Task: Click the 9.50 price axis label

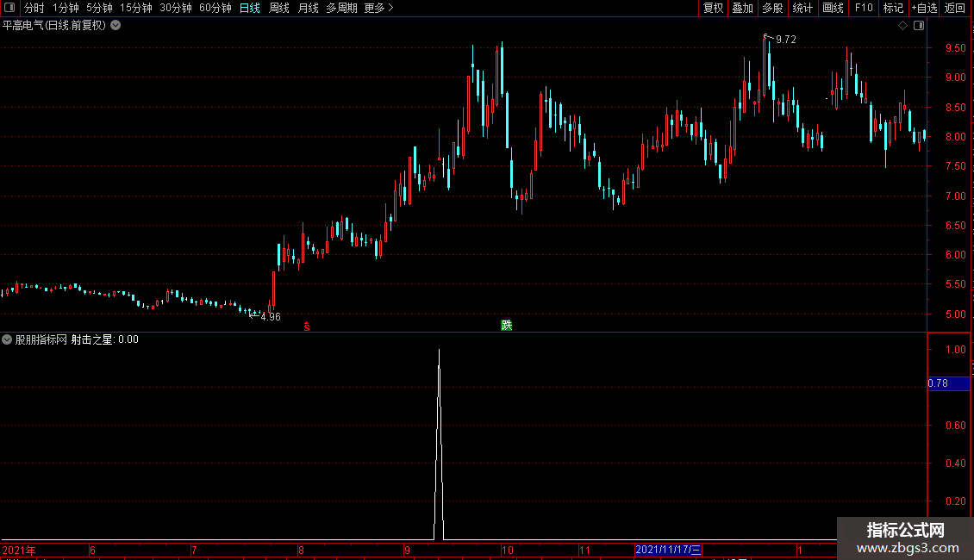Action: [955, 47]
